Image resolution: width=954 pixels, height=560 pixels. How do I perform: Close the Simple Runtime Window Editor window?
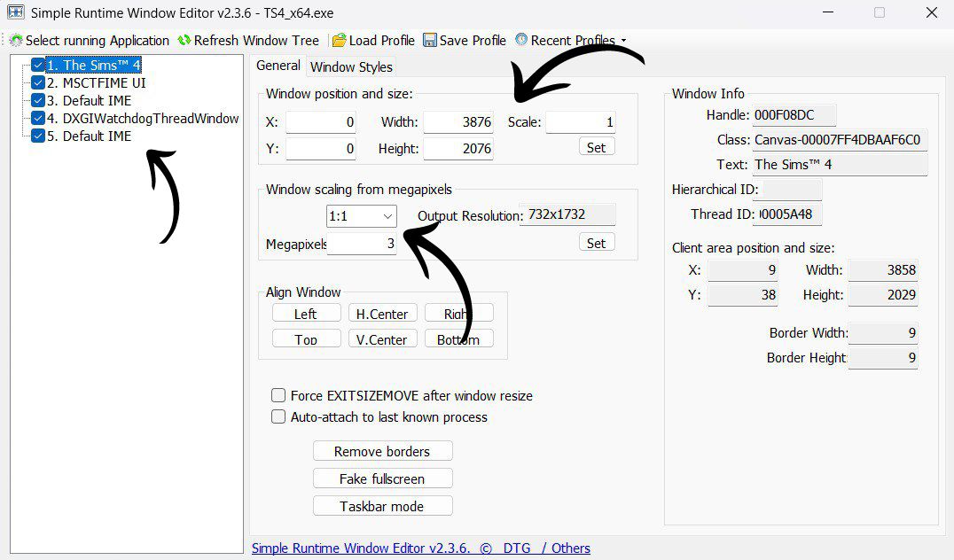pos(932,12)
